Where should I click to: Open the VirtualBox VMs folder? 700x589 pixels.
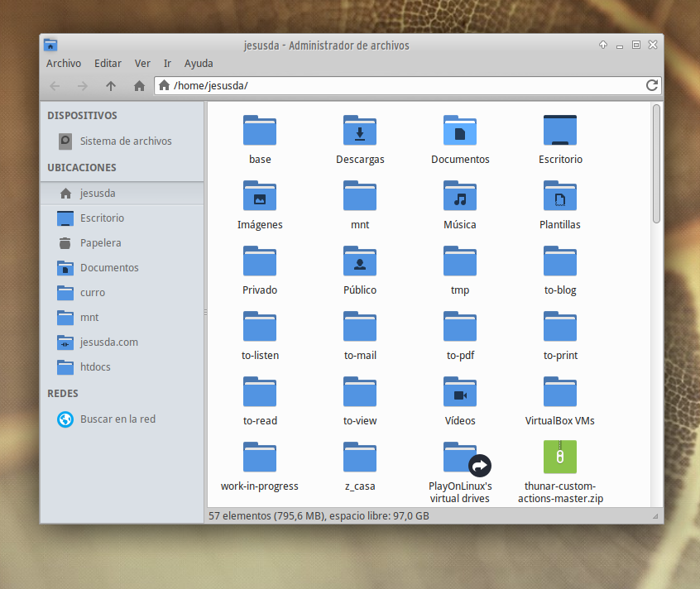(560, 391)
